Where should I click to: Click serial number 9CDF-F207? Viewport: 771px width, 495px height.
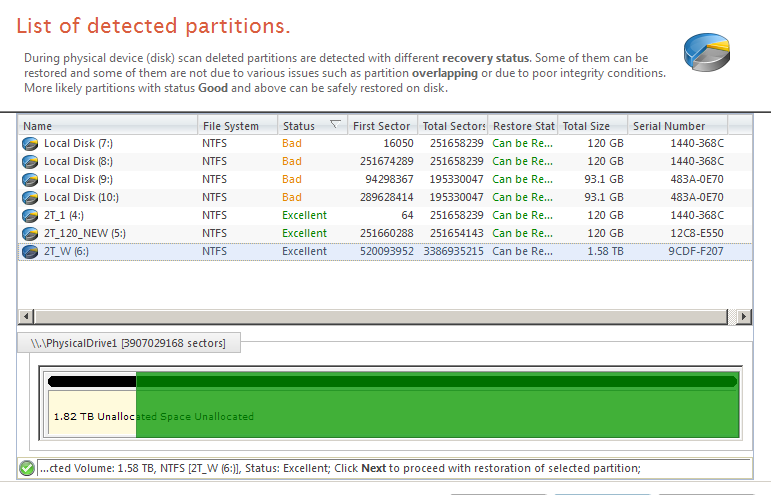696,252
